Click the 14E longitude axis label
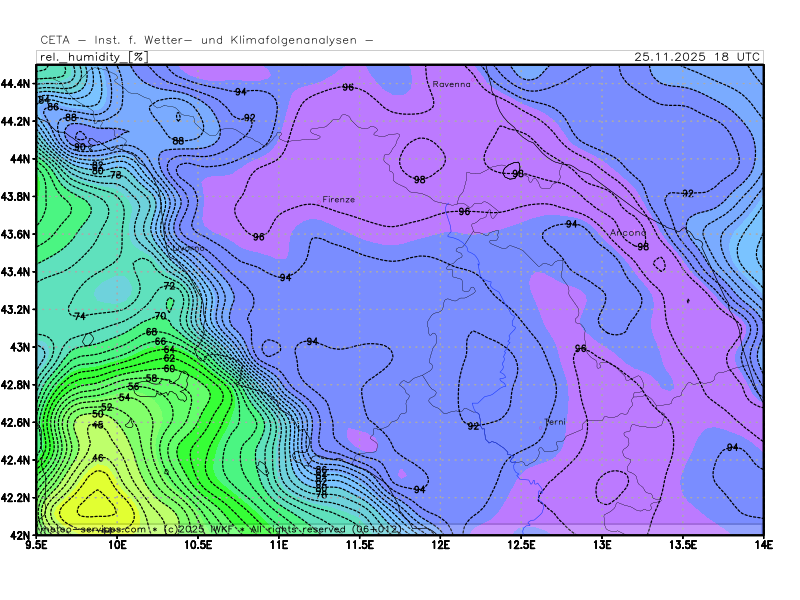This screenshot has width=800, height=600. click(x=763, y=545)
